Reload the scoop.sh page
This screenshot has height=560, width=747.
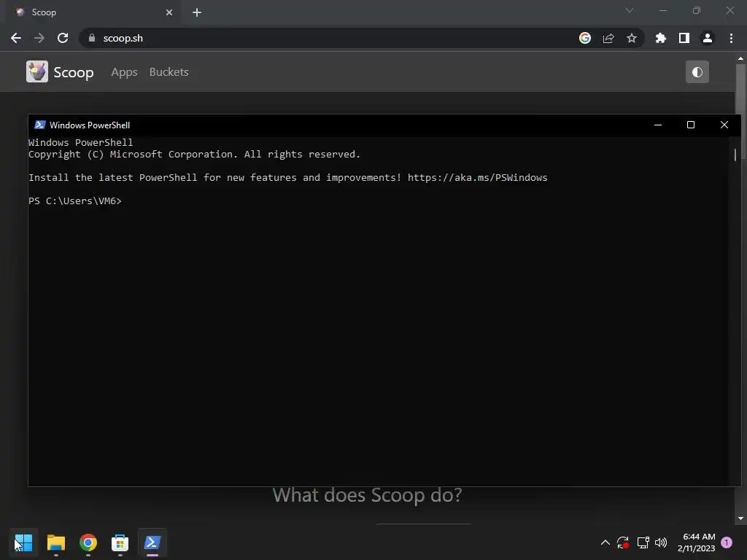(x=63, y=38)
